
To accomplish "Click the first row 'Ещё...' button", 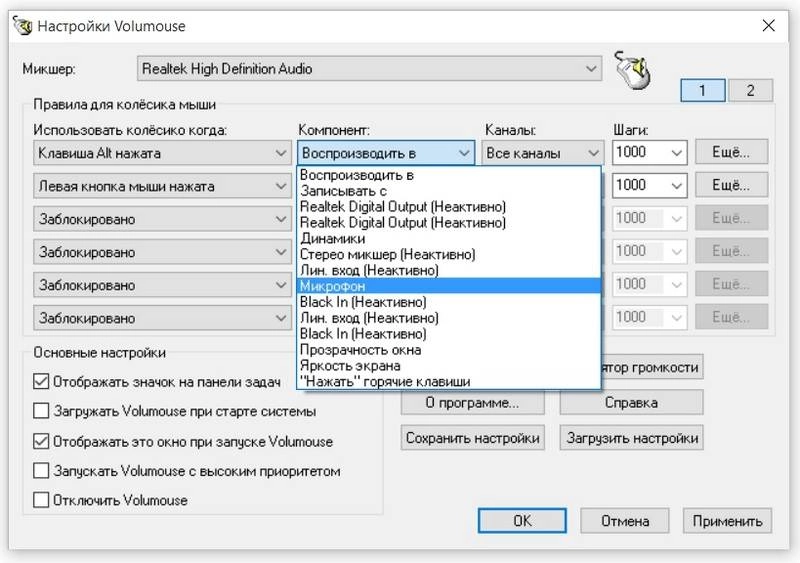I will coord(731,152).
